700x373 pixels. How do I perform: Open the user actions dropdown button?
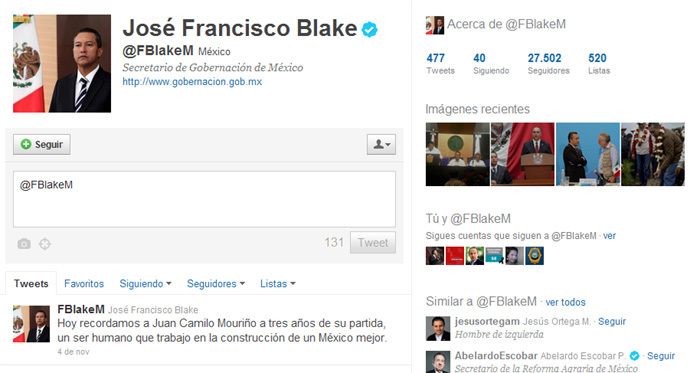click(x=381, y=145)
